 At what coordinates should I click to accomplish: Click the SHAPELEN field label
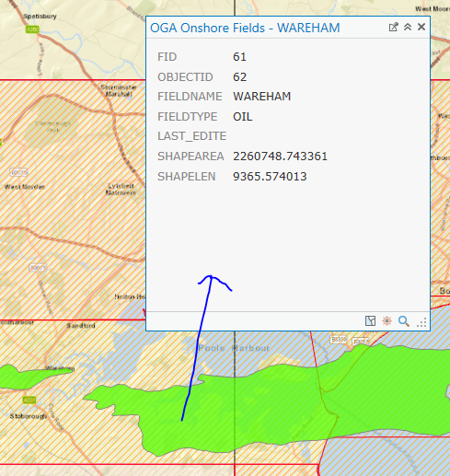click(x=187, y=177)
